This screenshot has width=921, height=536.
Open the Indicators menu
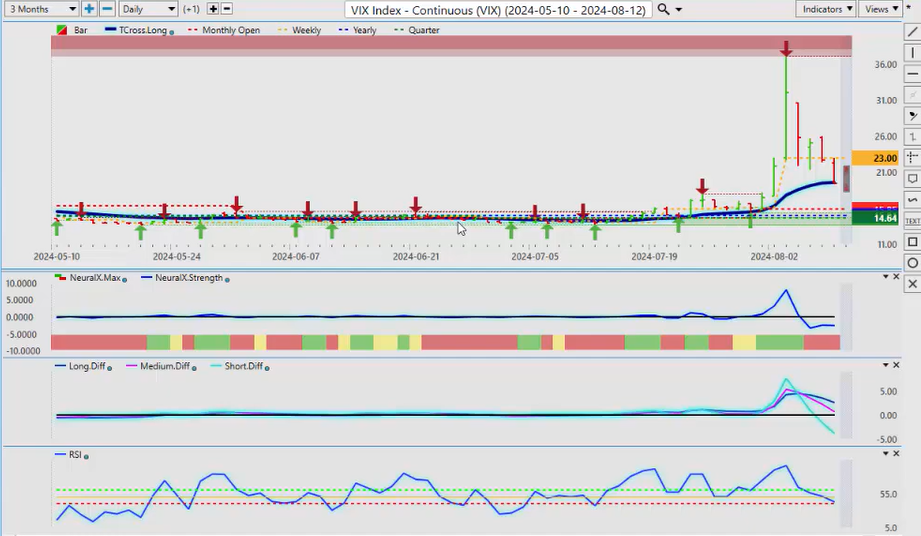click(x=827, y=9)
